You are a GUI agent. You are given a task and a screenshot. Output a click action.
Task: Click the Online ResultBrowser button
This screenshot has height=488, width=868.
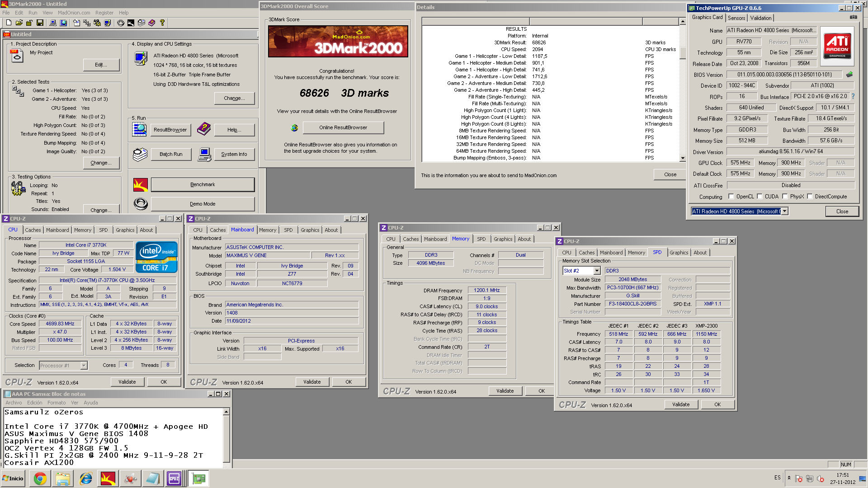click(343, 128)
